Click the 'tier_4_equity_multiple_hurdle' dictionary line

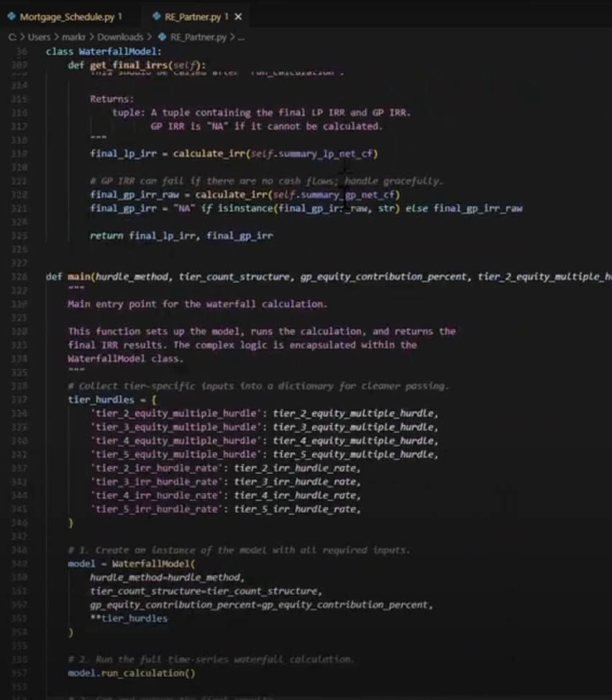point(264,440)
